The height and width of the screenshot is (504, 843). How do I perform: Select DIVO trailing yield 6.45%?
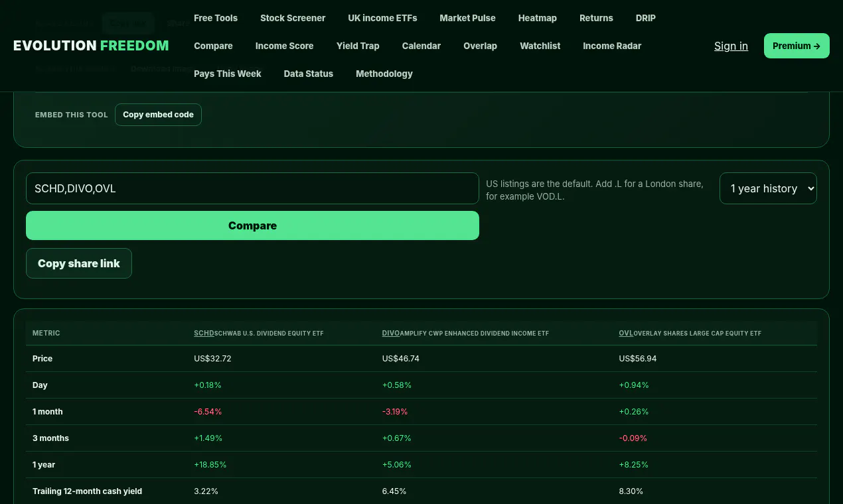click(394, 491)
